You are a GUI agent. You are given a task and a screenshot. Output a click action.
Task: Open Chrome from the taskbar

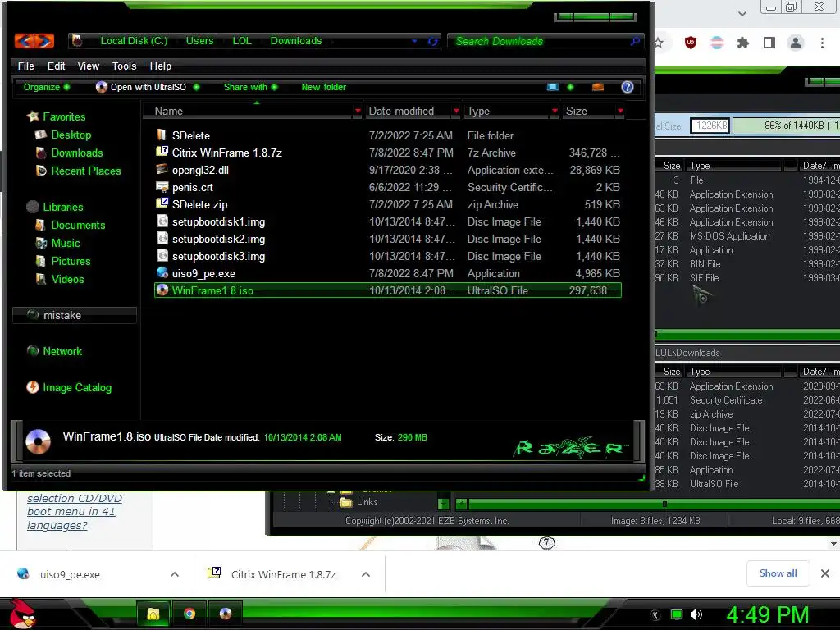click(189, 614)
